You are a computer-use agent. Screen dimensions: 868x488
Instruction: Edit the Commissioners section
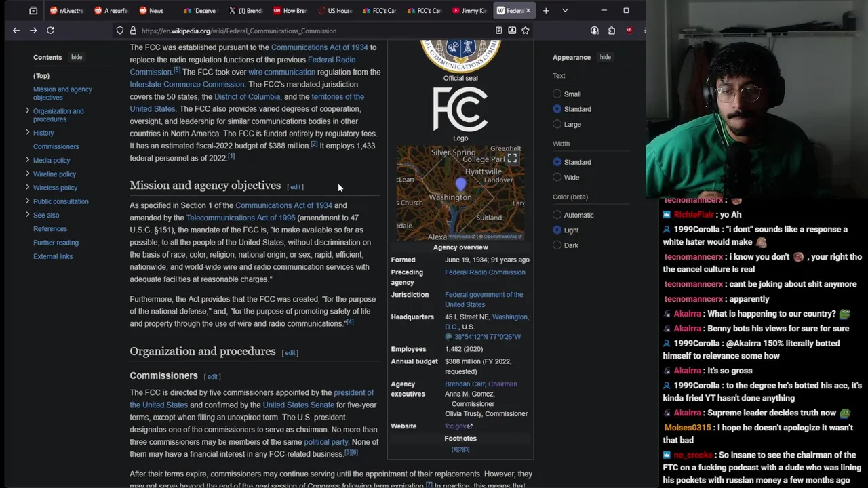pyautogui.click(x=213, y=377)
